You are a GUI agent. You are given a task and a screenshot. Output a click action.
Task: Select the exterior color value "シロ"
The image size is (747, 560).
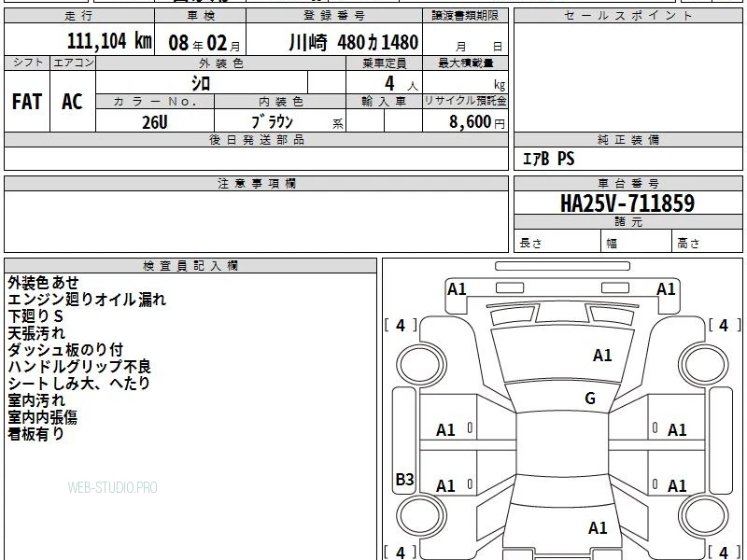pyautogui.click(x=201, y=83)
